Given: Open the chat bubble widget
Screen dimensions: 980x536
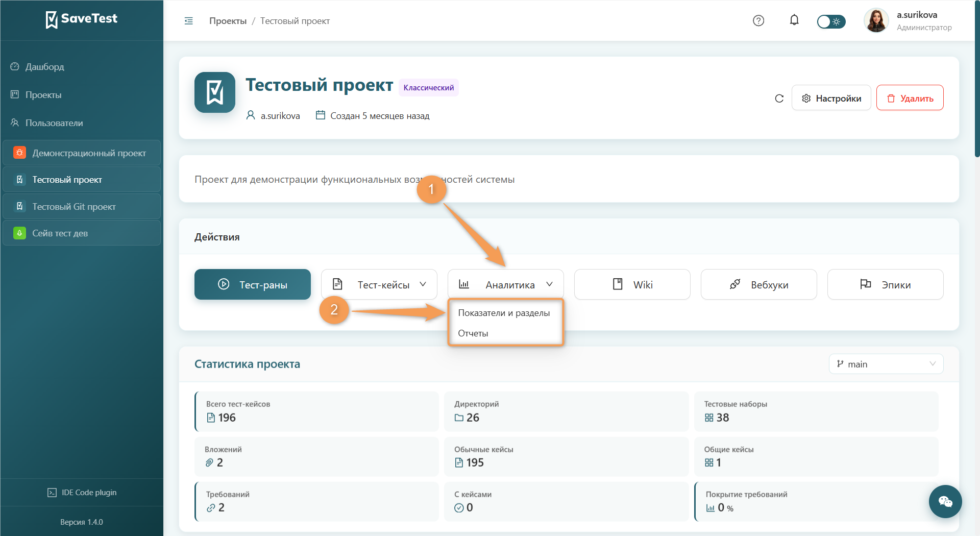Looking at the screenshot, I should (945, 501).
